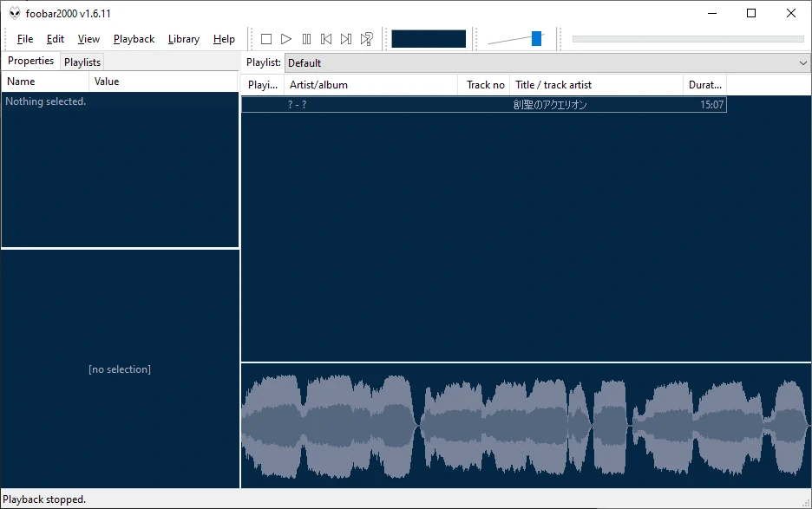The width and height of the screenshot is (812, 509).
Task: Click the Play icon in the toolbar
Action: tap(286, 38)
